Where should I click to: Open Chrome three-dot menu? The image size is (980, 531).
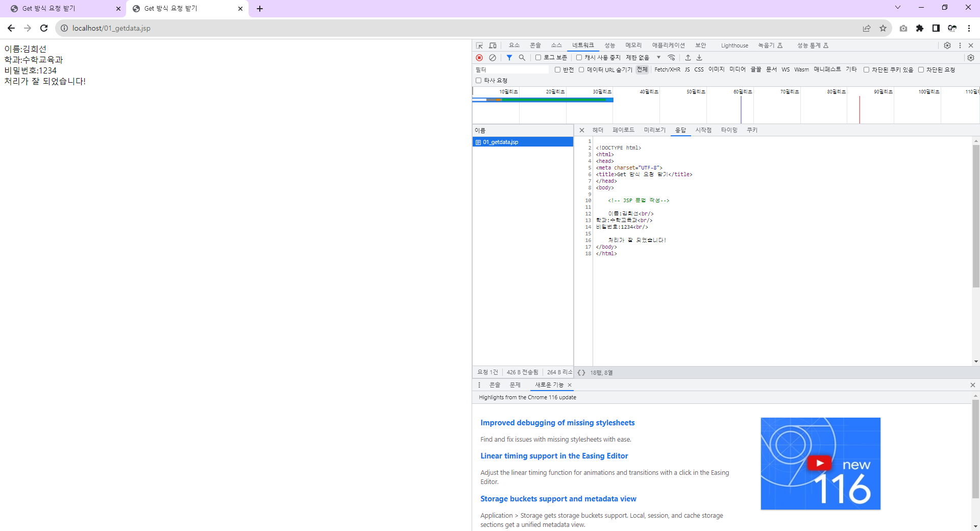tap(969, 28)
